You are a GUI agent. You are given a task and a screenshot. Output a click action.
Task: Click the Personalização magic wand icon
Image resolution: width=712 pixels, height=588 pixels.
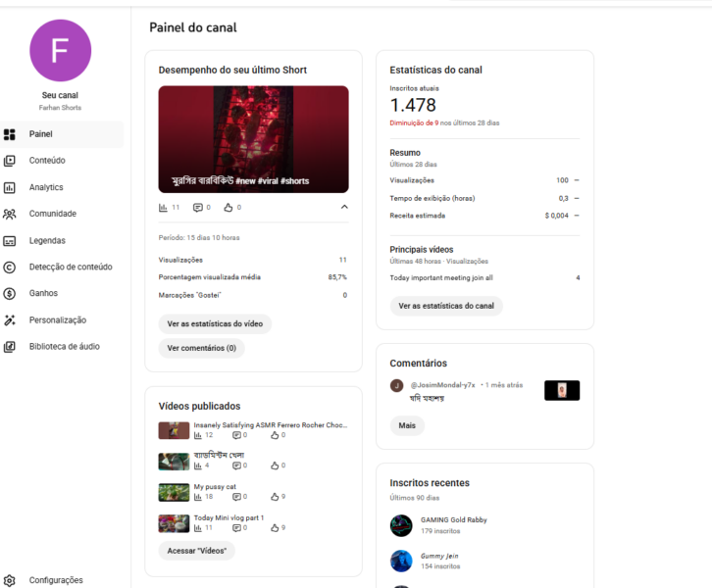(10, 319)
